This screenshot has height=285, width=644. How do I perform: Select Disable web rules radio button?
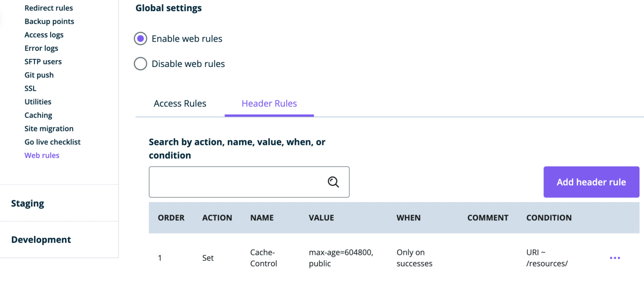click(x=140, y=64)
